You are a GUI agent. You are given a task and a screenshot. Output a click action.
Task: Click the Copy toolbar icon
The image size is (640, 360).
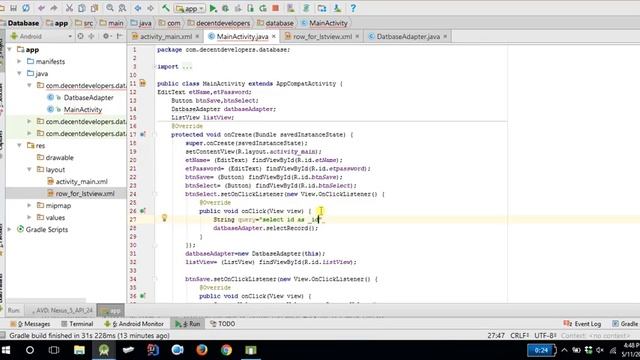[82, 8]
